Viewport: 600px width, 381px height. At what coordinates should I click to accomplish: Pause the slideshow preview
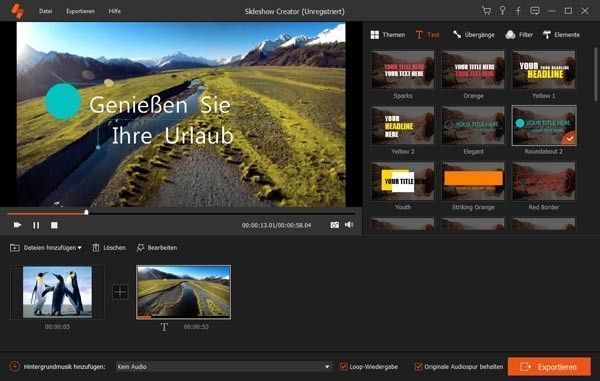tap(36, 225)
